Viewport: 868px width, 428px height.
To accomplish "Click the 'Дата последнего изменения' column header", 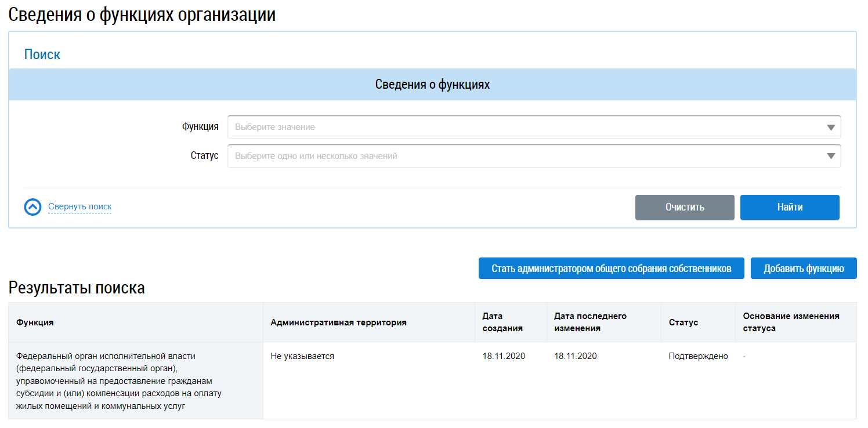I will (x=590, y=322).
